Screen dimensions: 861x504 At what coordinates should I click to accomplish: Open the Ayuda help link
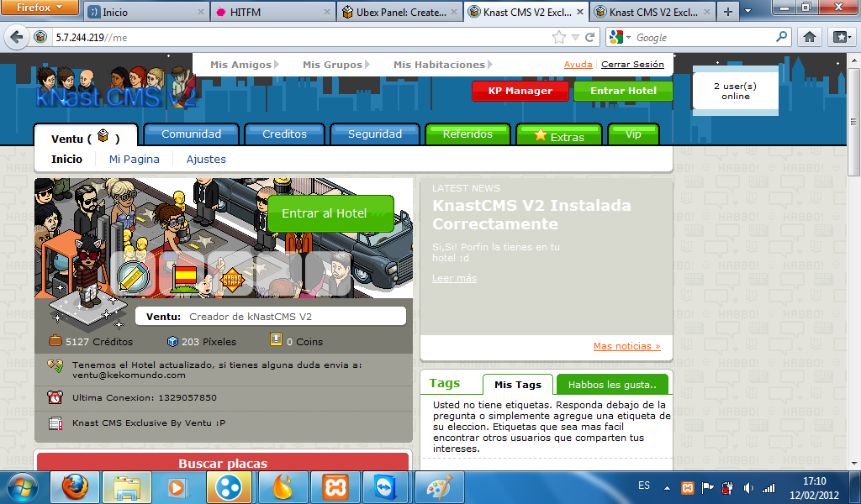coord(578,64)
